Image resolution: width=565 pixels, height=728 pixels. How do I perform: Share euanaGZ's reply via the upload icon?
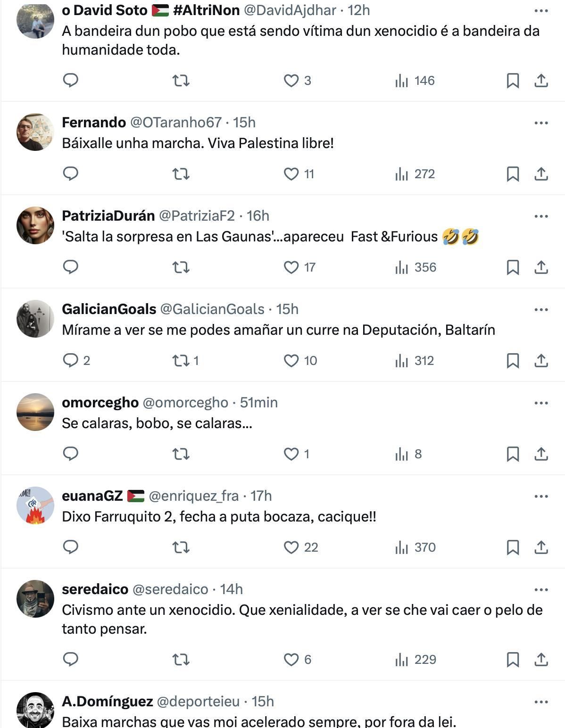tap(540, 547)
